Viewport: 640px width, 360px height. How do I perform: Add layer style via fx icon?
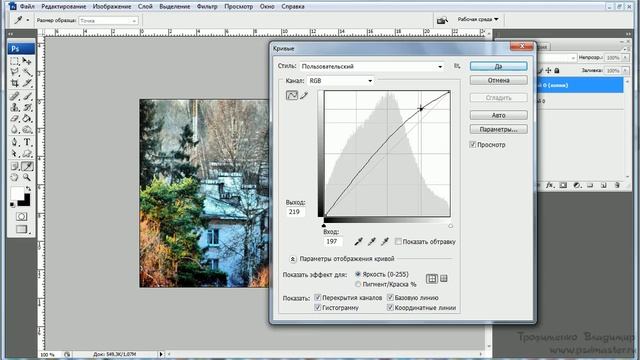tap(550, 185)
